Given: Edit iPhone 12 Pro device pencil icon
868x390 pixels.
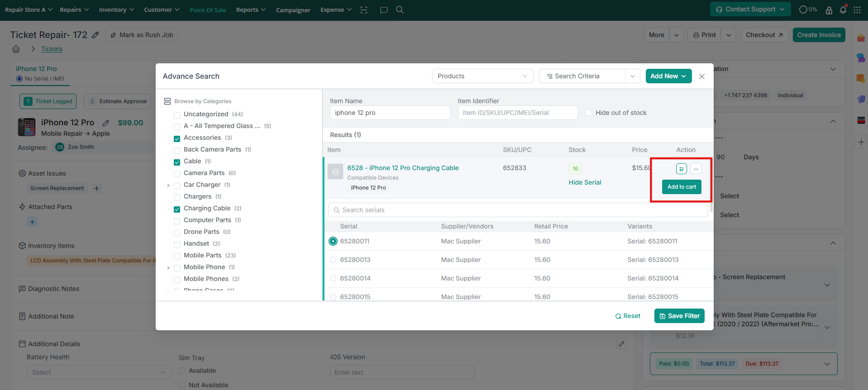Looking at the screenshot, I should point(106,123).
